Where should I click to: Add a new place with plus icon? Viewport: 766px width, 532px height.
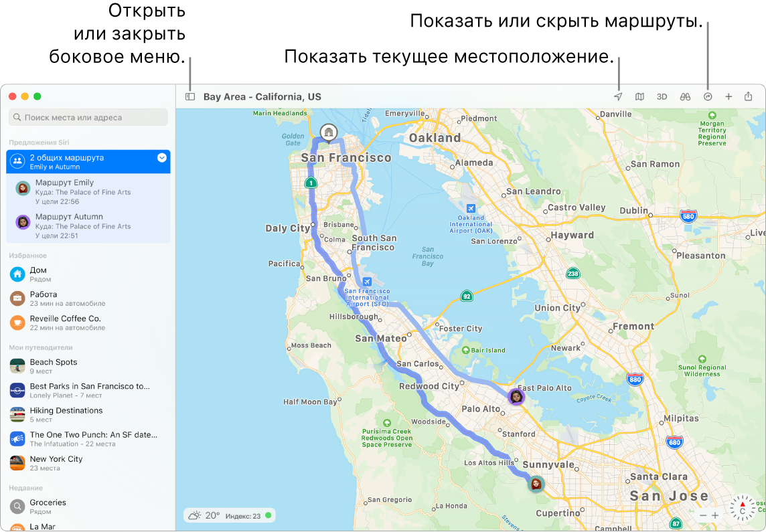click(729, 96)
